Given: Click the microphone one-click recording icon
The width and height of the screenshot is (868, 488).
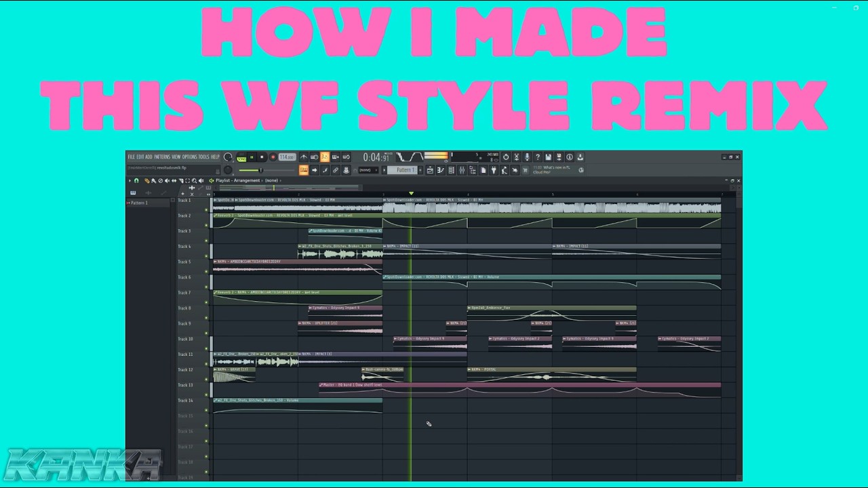Looking at the screenshot, I should [x=527, y=157].
